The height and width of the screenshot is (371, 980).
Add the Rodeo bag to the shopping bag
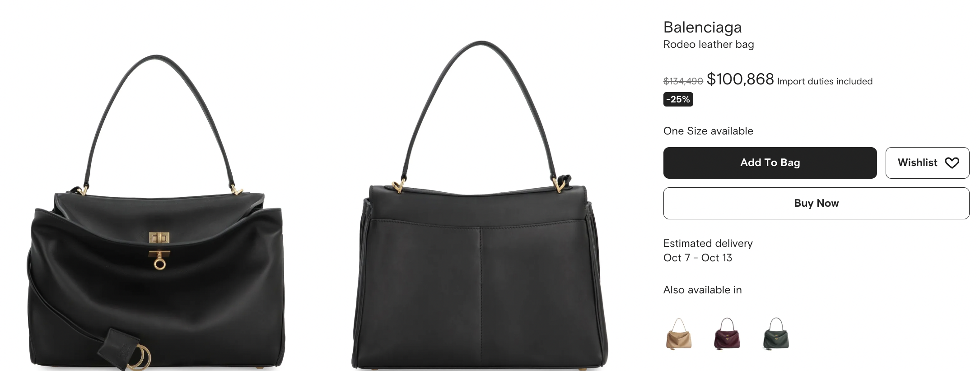[x=770, y=162]
